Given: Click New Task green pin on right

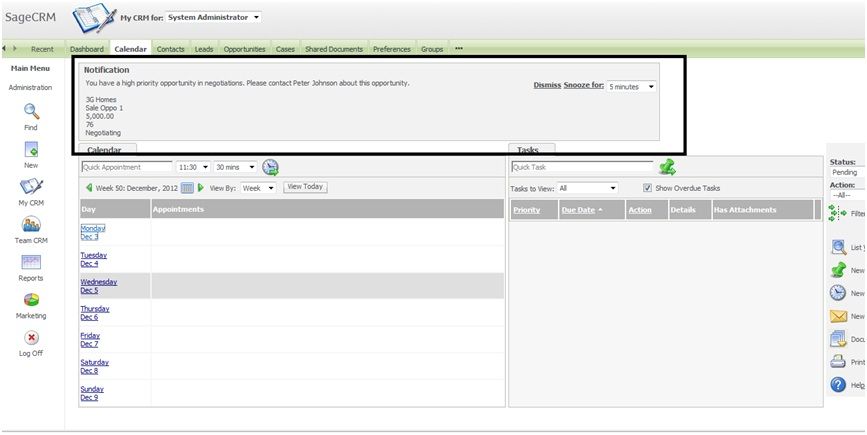Looking at the screenshot, I should (x=838, y=270).
